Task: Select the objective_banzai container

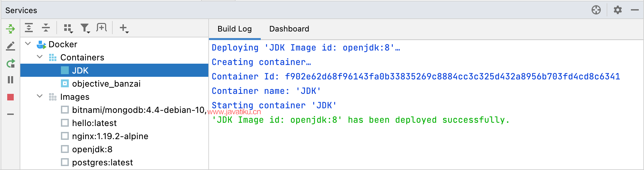Action: point(106,84)
